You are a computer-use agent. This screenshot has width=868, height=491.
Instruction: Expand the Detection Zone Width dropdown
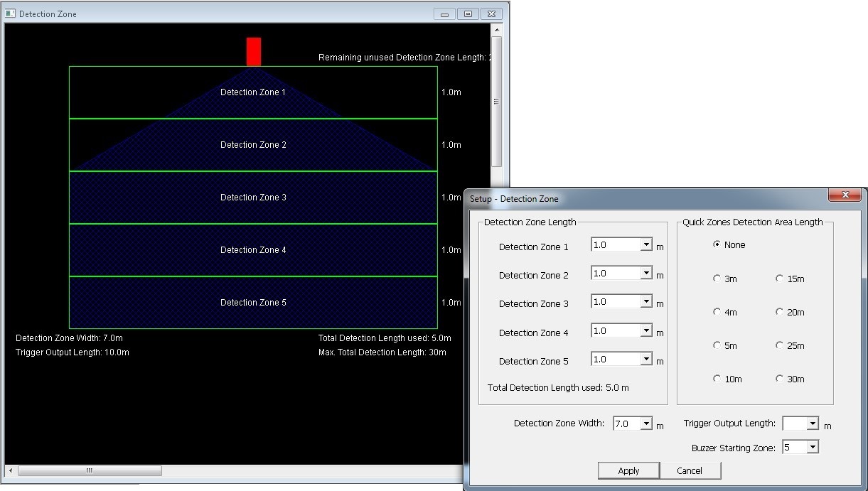(x=645, y=424)
